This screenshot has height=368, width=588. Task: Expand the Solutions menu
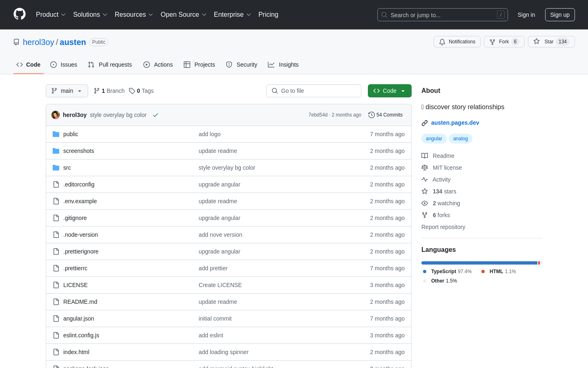(90, 15)
